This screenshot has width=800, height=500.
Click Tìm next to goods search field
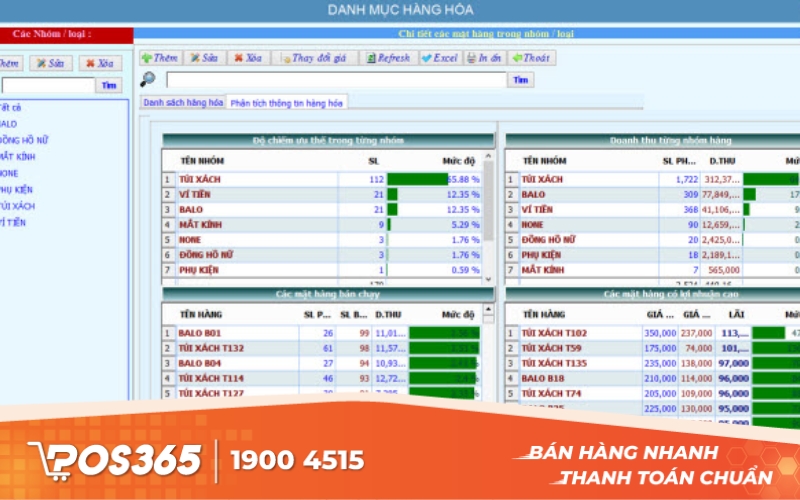click(520, 80)
